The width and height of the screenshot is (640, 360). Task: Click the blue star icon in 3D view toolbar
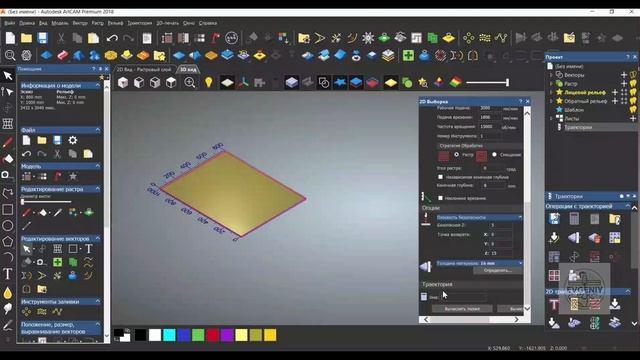click(x=339, y=82)
